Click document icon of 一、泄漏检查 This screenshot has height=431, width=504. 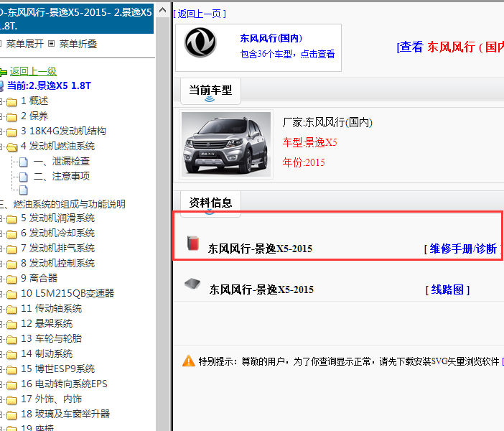(24, 162)
